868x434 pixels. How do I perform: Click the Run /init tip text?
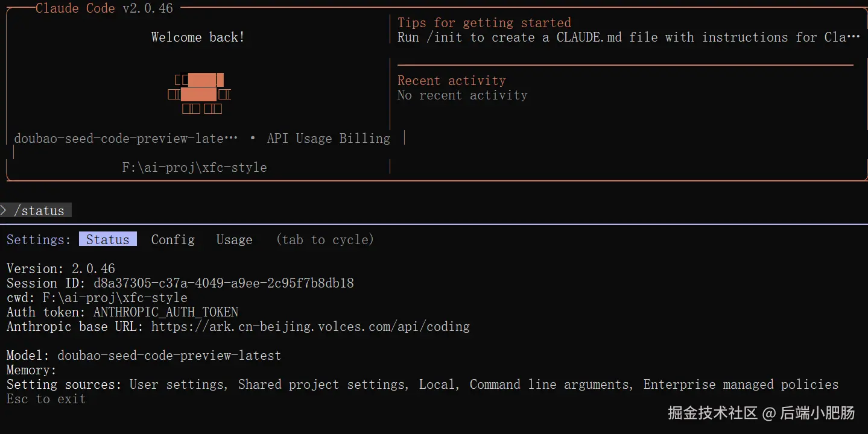pos(629,37)
